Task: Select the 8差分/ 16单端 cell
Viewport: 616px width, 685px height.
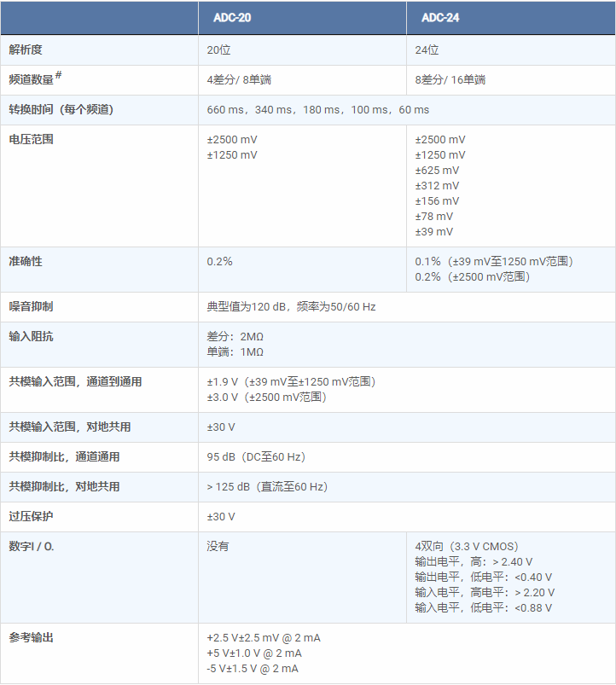Action: point(450,80)
